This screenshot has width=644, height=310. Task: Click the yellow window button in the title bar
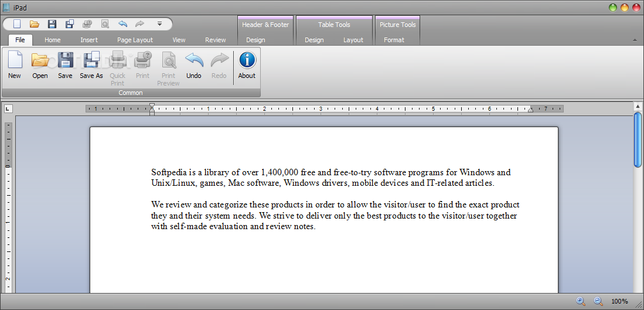625,8
